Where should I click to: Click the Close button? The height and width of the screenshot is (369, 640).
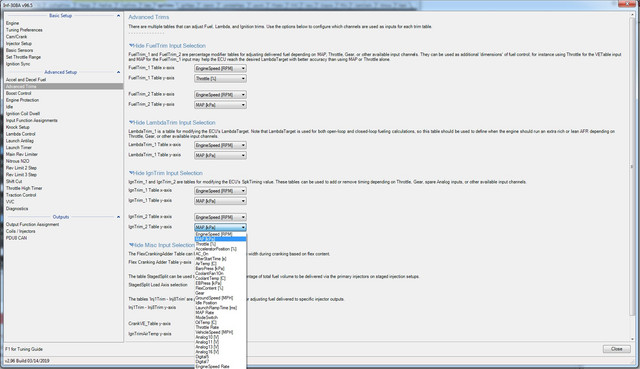[616, 349]
